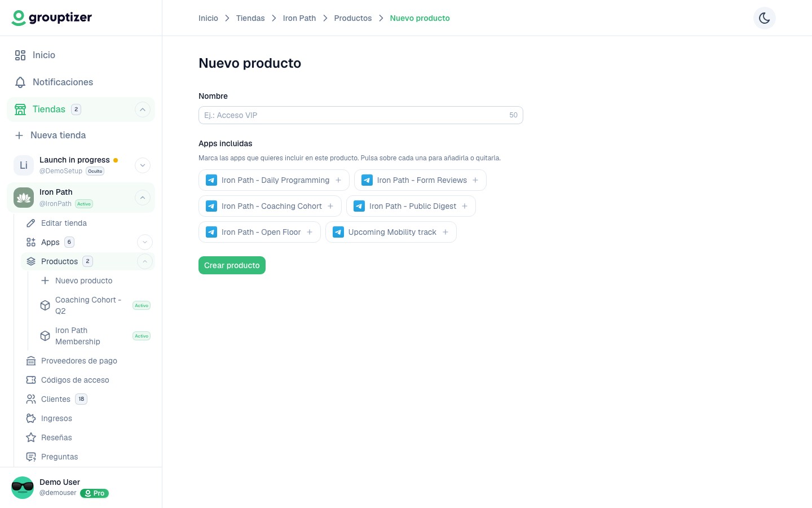Click the Iron Path Membership box icon
Viewport: 812px width, 508px height.
coord(45,336)
